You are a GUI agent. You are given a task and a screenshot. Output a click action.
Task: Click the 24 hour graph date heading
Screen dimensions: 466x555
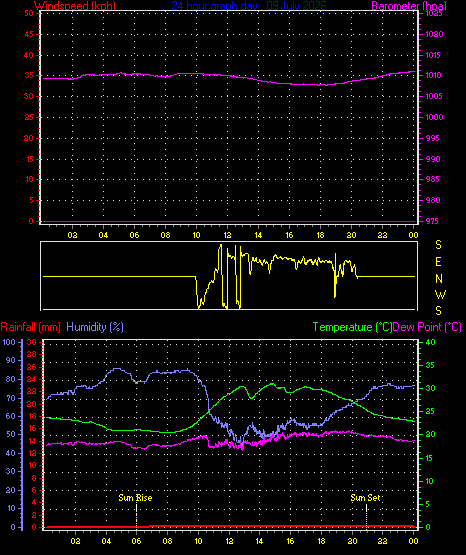click(x=249, y=6)
